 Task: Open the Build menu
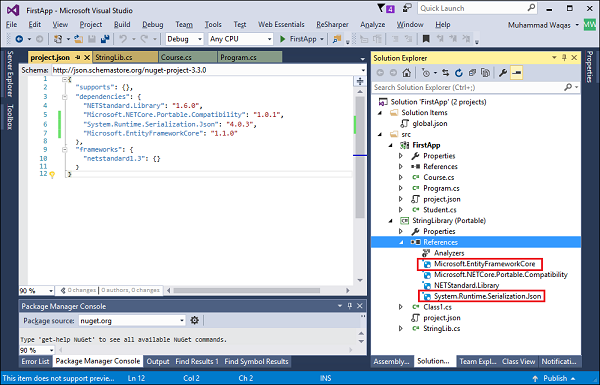point(122,24)
